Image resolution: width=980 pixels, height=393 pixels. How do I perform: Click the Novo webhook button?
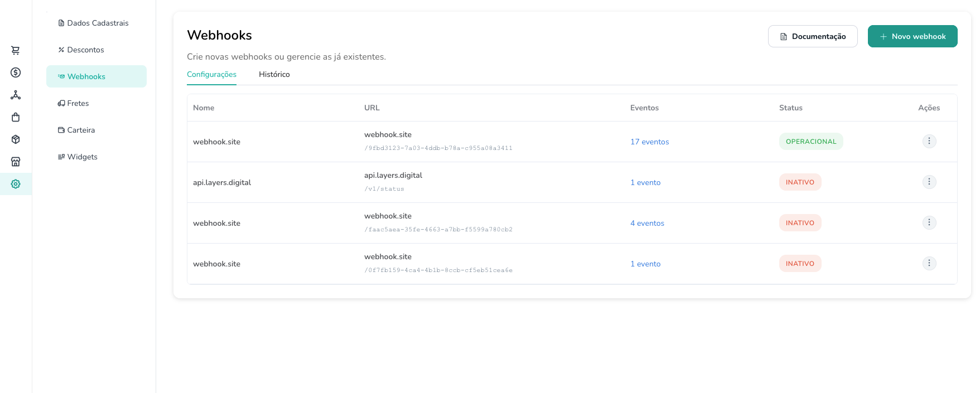click(x=912, y=36)
